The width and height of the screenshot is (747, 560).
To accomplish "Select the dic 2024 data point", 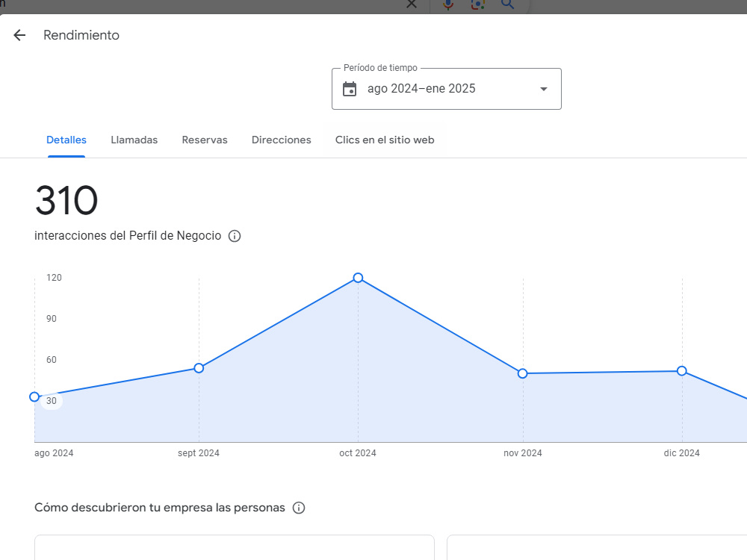I will point(682,371).
